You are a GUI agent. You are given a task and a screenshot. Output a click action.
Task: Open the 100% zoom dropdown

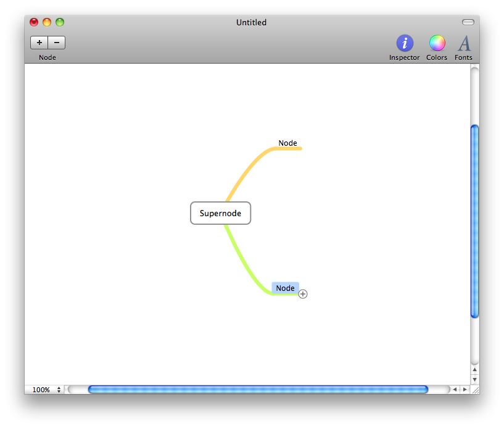46,390
